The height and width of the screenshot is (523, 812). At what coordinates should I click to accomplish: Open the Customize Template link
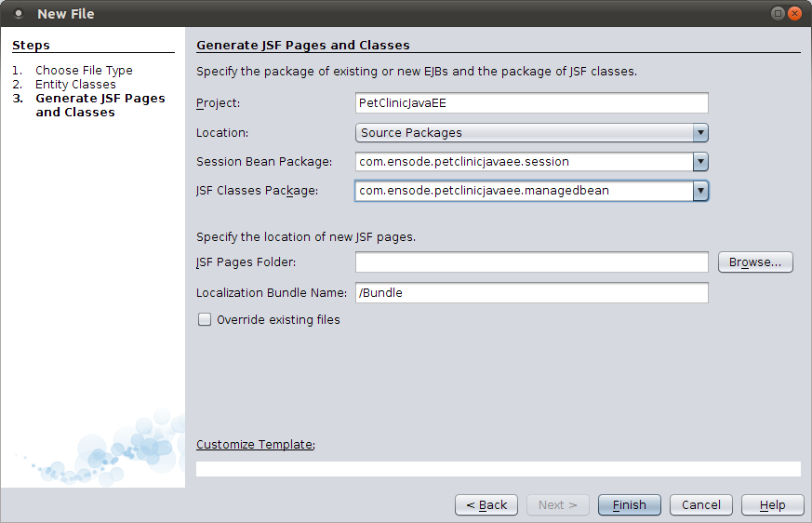click(254, 445)
